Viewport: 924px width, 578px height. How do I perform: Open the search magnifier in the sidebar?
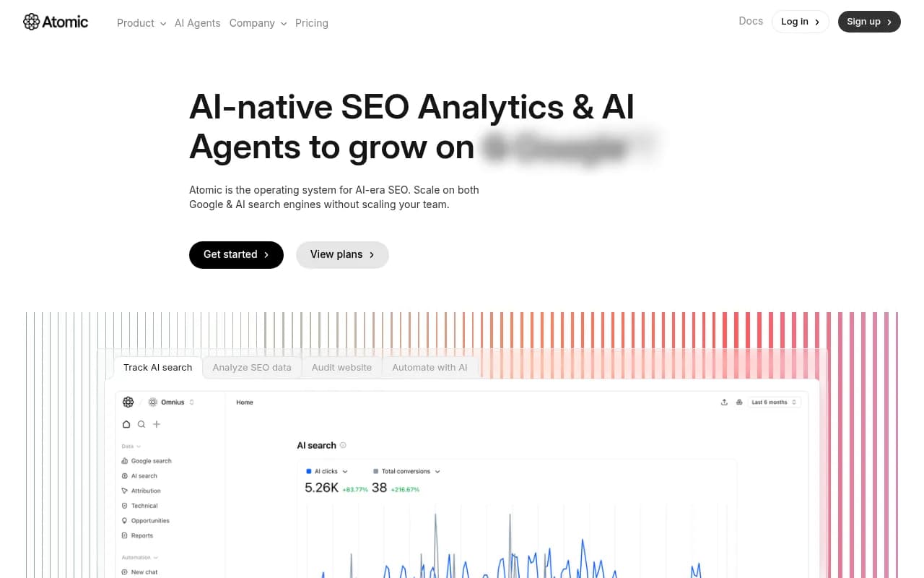pos(141,424)
